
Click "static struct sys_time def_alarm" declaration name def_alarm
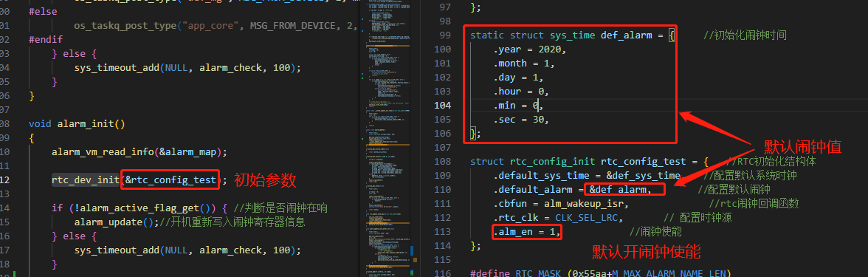coord(626,35)
